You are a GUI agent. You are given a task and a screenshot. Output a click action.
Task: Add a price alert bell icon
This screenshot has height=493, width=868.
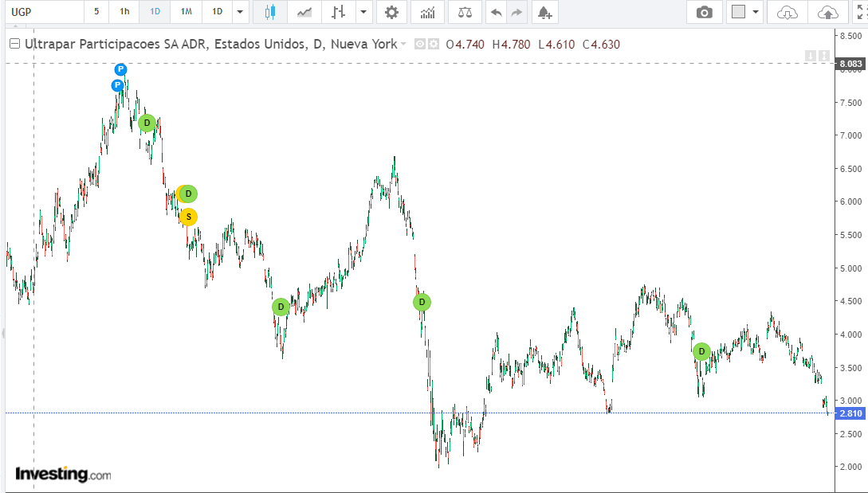coord(544,12)
